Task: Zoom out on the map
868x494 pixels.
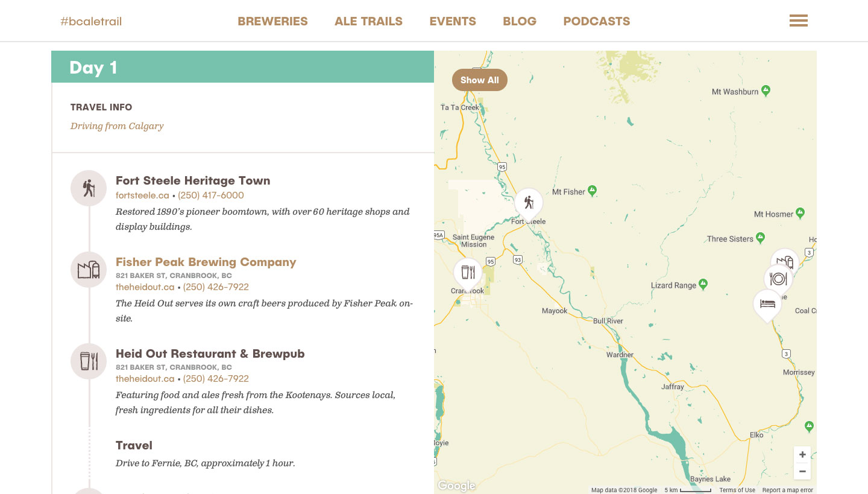Action: pos(802,471)
